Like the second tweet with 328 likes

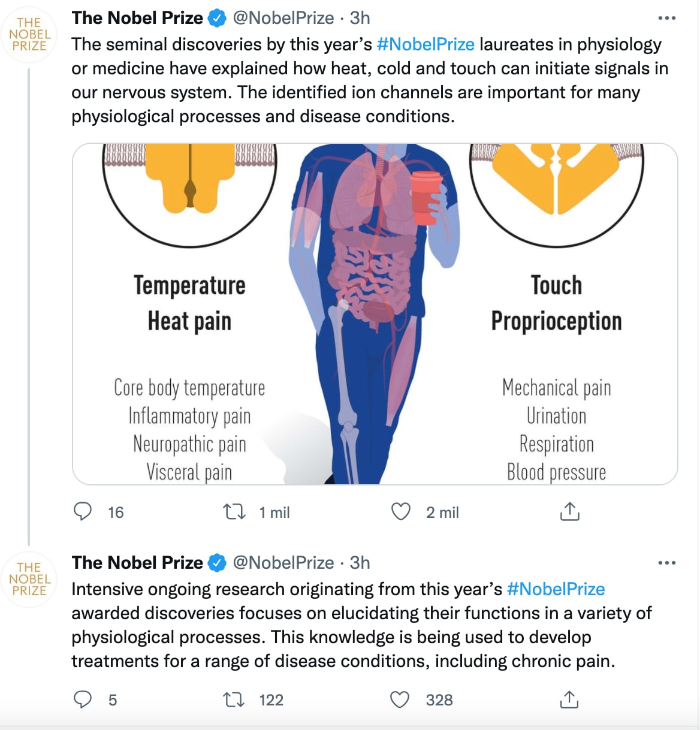pyautogui.click(x=400, y=699)
